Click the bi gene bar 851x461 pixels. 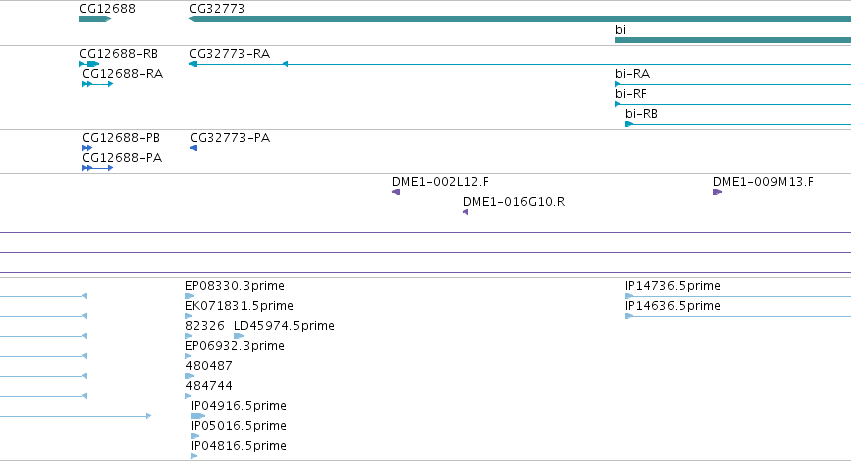coord(733,40)
